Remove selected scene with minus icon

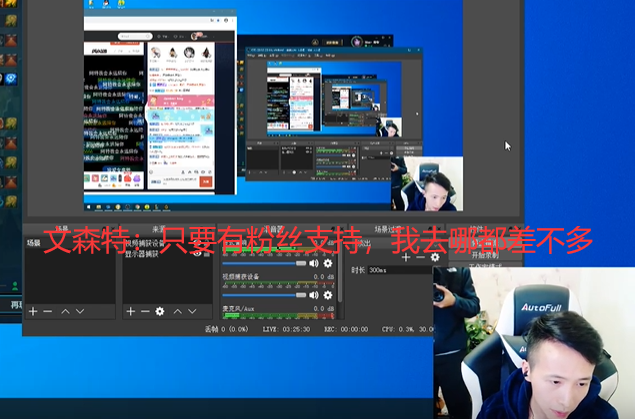48,311
